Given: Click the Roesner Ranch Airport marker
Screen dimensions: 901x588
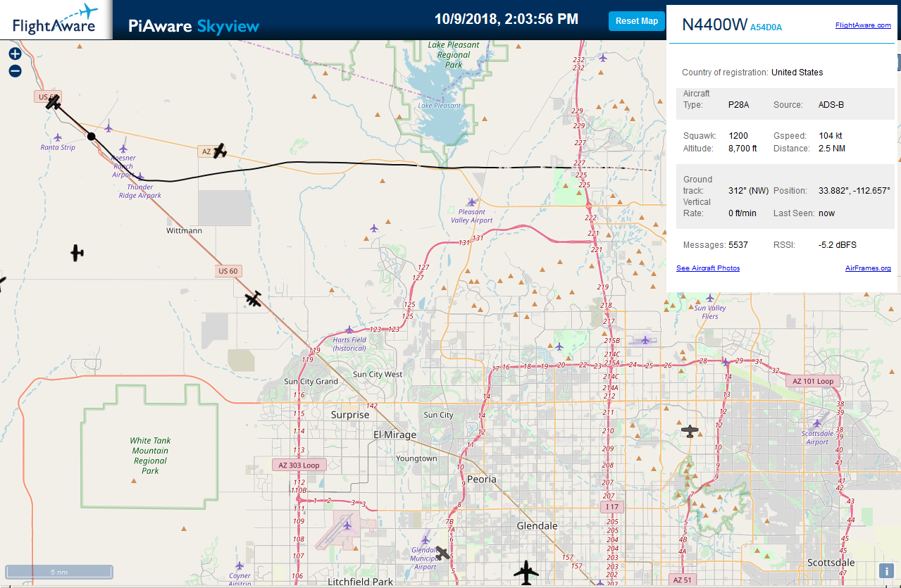Looking at the screenshot, I should 123,149.
